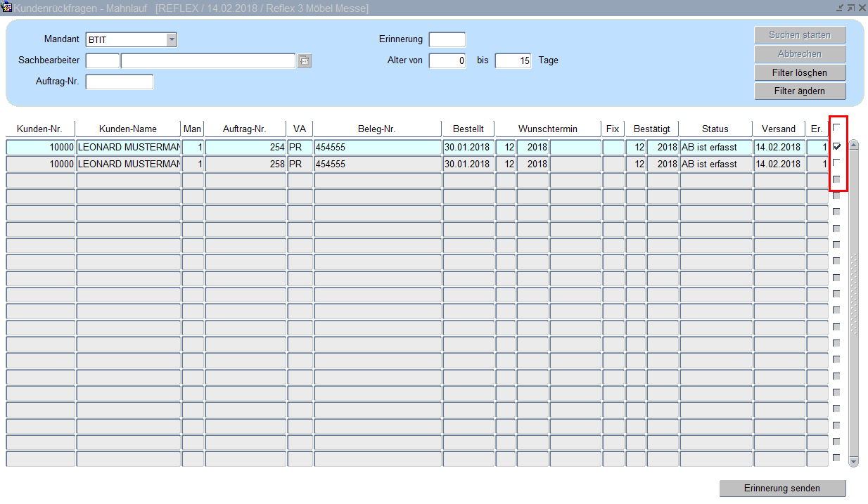Select the Beleg-Nr. cell of order 258
The height and width of the screenshot is (504, 868).
[x=377, y=164]
